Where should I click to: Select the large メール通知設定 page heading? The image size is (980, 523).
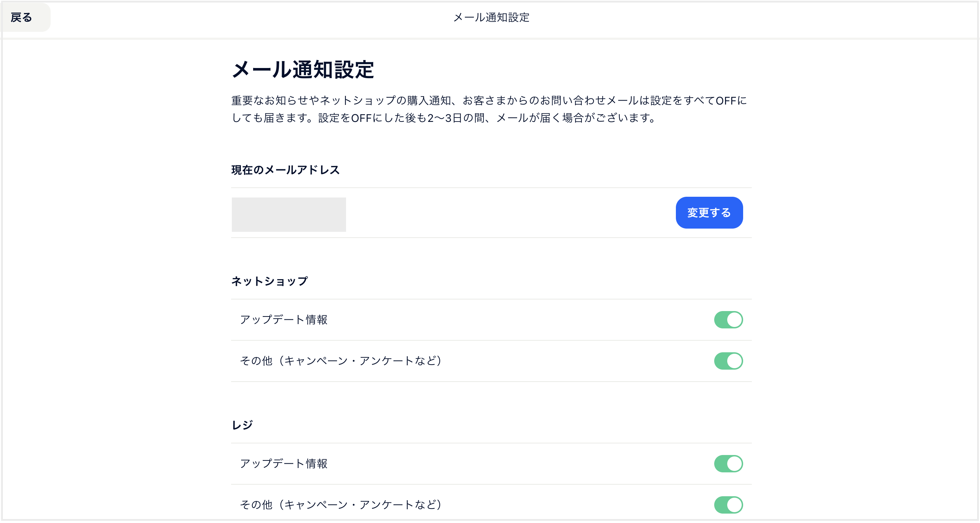[303, 69]
